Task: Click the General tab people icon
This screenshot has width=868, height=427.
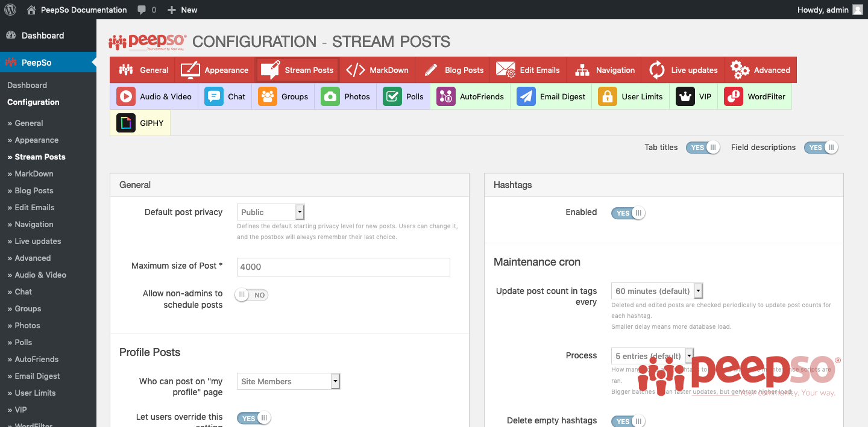Action: 126,70
